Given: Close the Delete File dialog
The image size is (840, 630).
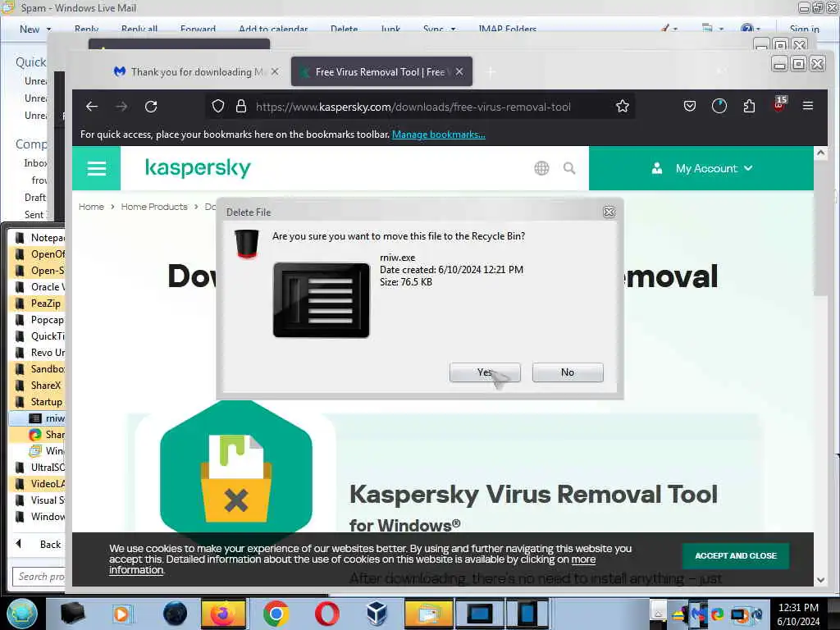Looking at the screenshot, I should click(609, 212).
